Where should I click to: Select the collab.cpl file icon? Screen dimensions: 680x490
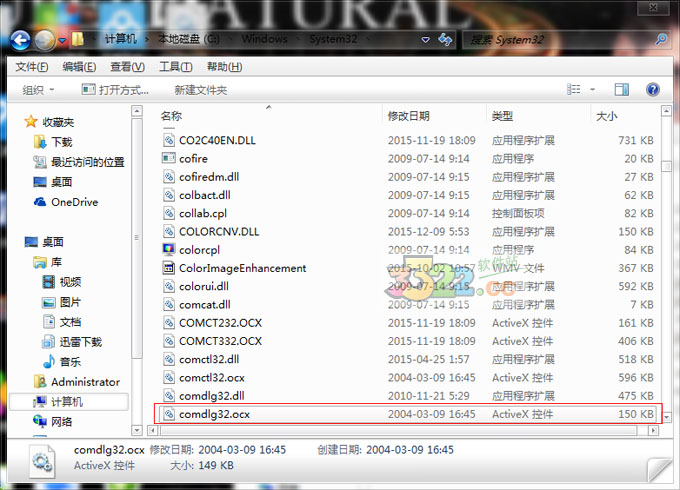coord(169,213)
